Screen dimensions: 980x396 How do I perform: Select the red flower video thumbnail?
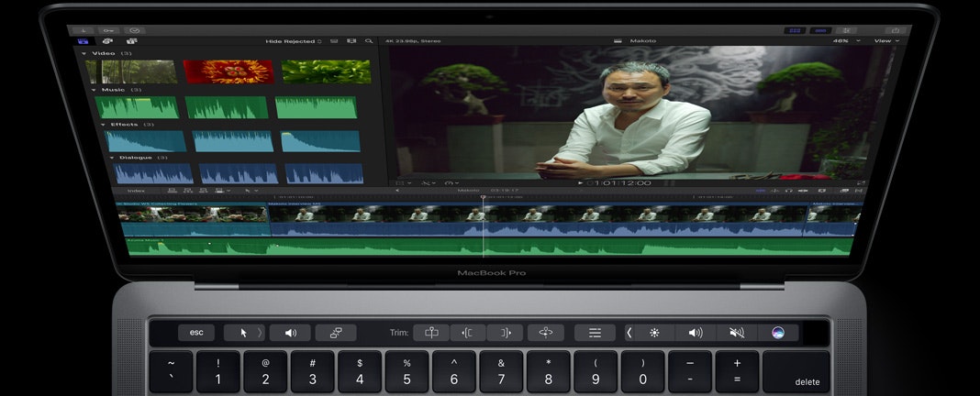tap(228, 71)
